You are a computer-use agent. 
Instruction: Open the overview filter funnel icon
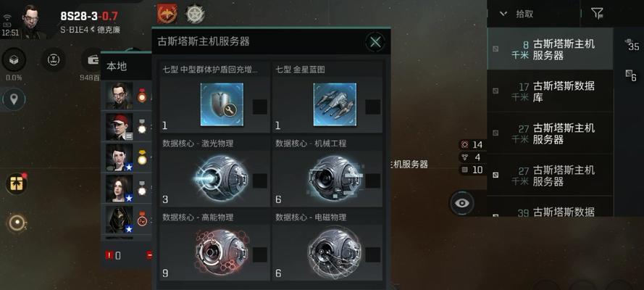click(x=597, y=14)
